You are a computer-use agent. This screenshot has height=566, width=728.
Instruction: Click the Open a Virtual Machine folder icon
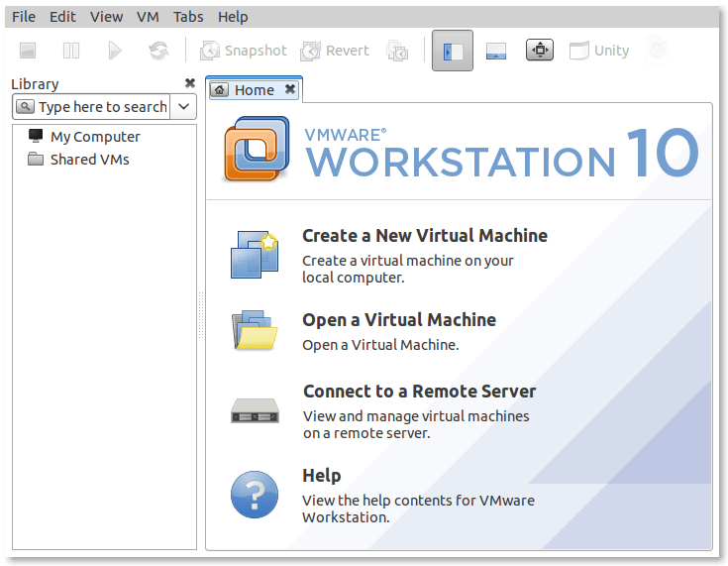(x=255, y=330)
